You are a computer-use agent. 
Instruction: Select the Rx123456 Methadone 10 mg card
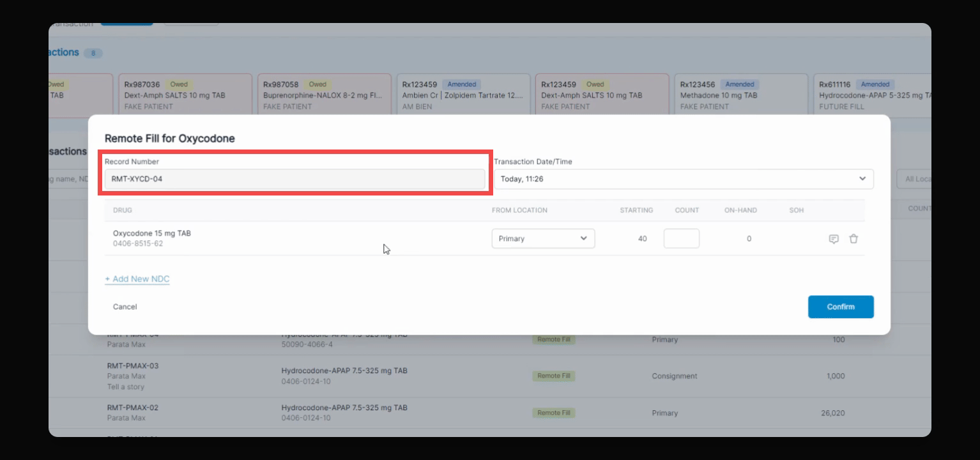click(x=741, y=95)
